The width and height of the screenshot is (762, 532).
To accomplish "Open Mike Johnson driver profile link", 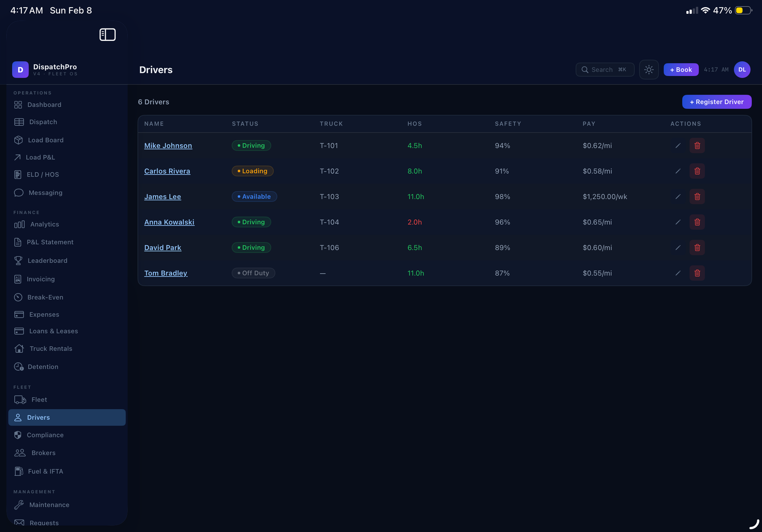I will pos(168,146).
